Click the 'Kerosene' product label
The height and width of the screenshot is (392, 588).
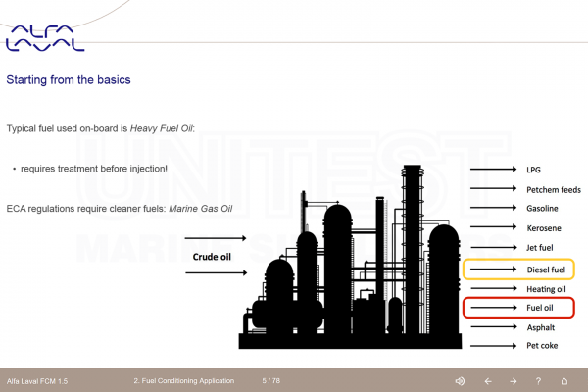click(544, 228)
